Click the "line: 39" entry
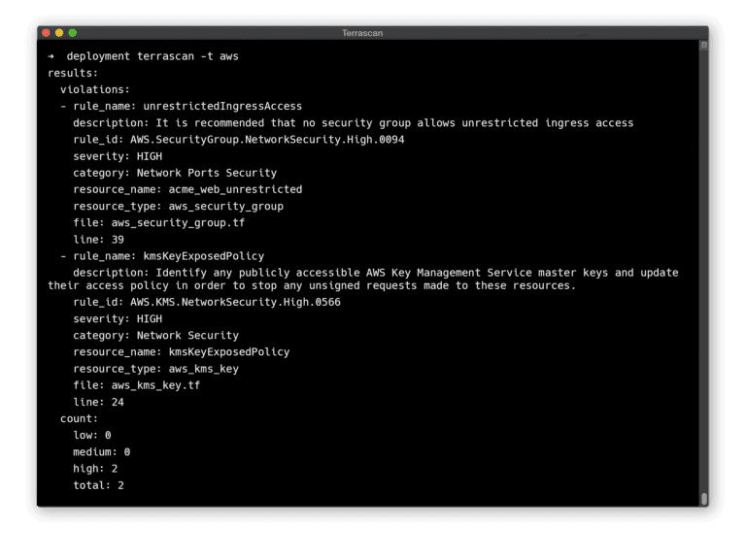This screenshot has height=560, width=746. click(x=98, y=239)
